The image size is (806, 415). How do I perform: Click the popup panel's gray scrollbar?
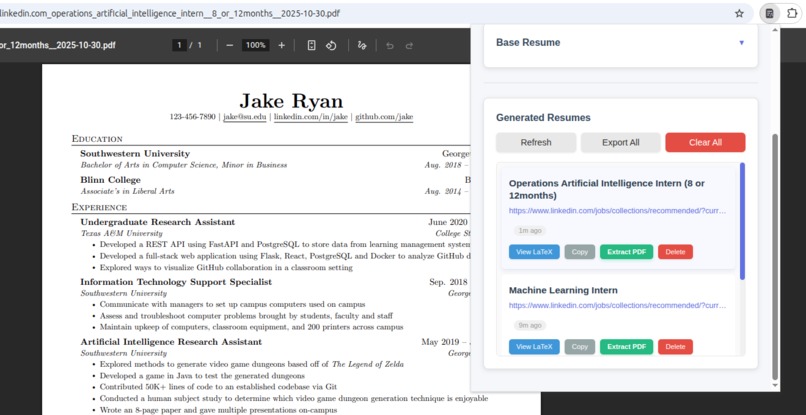point(776,256)
